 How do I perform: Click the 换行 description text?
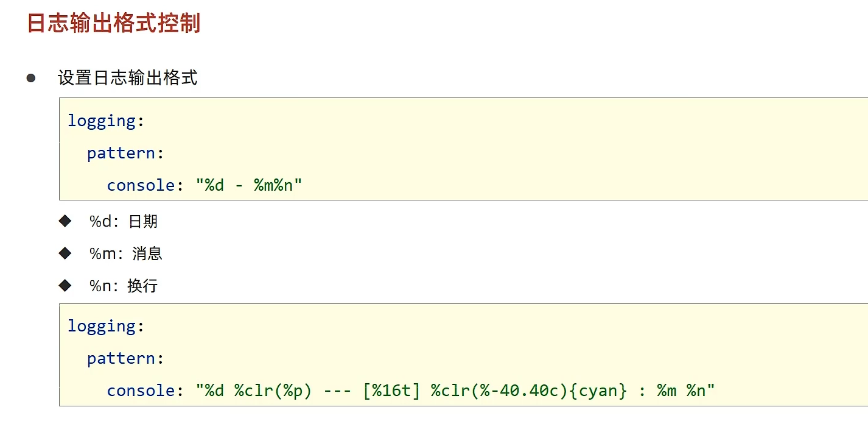coord(142,286)
